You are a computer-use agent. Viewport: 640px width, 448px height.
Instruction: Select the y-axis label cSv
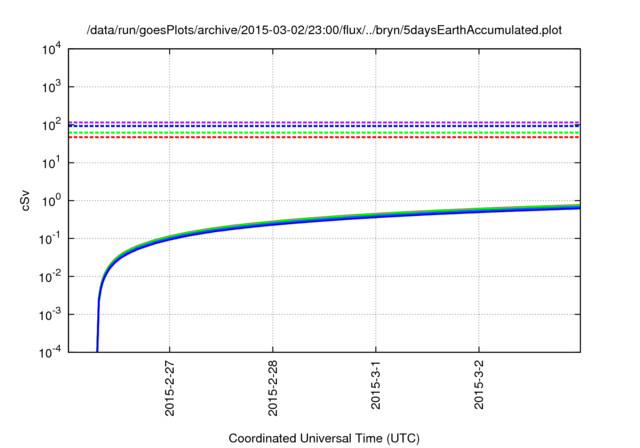click(25, 201)
